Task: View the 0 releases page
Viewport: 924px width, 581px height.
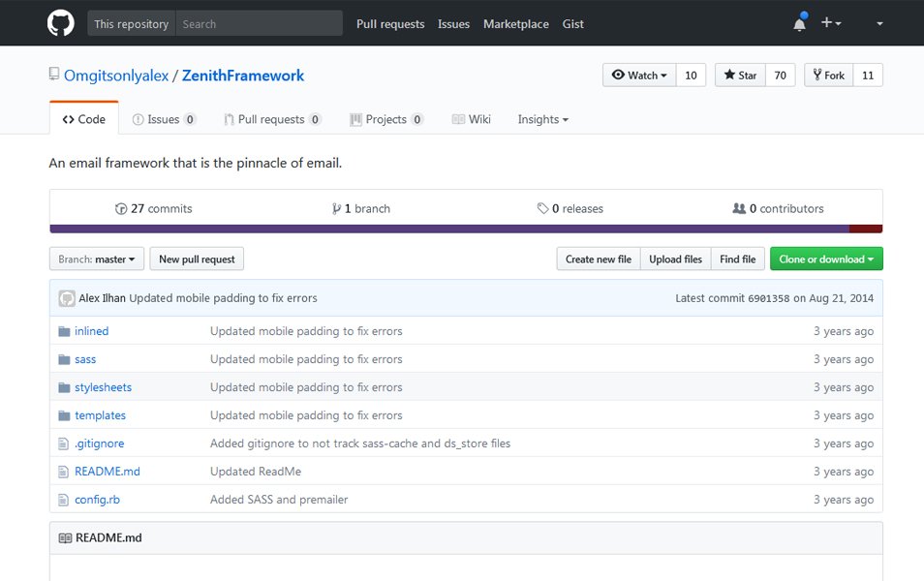Action: point(570,208)
